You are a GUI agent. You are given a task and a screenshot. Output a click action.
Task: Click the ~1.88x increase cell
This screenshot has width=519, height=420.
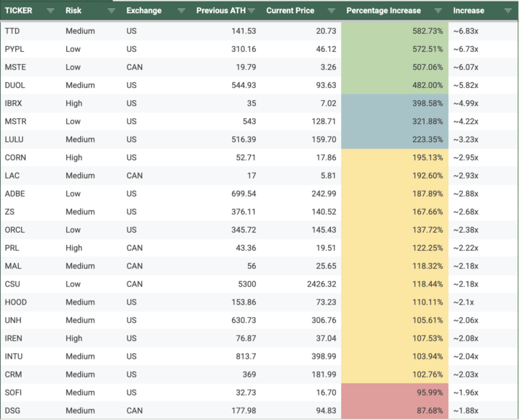click(484, 411)
